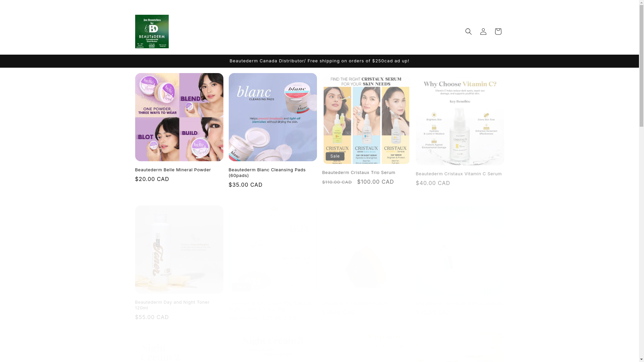Image resolution: width=644 pixels, height=362 pixels.
Task: View the Blanc Cleansing Pads product image
Action: click(x=273, y=117)
